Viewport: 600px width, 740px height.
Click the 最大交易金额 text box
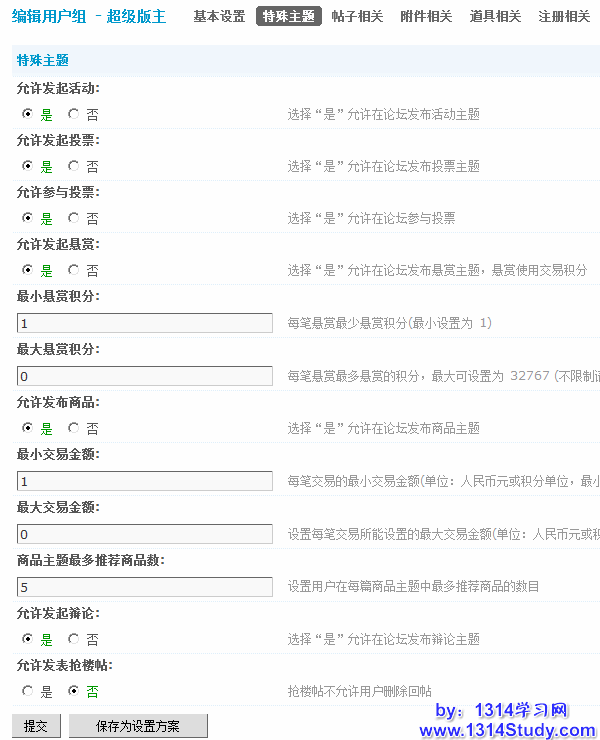(145, 534)
